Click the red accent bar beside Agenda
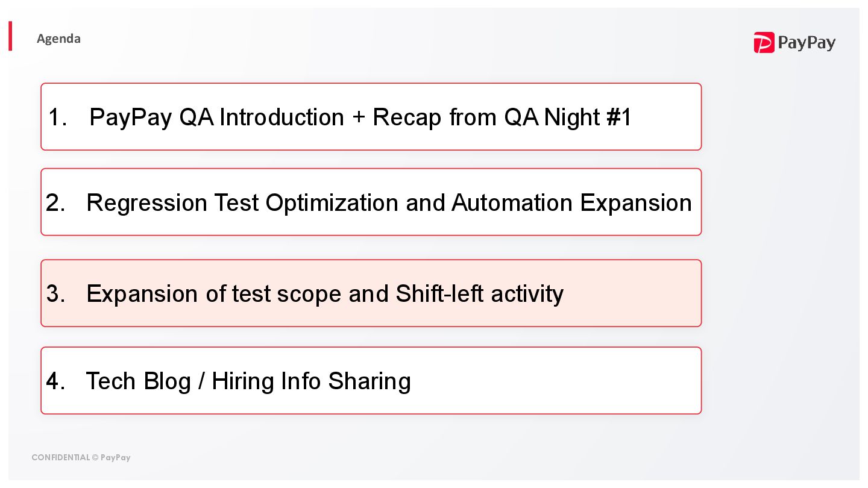The width and height of the screenshot is (868, 488). pos(10,36)
